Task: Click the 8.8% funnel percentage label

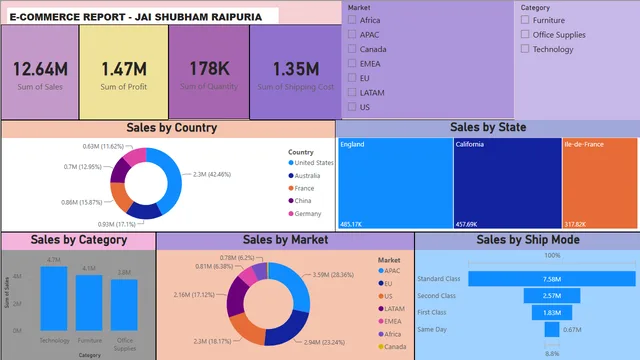Action: [552, 353]
